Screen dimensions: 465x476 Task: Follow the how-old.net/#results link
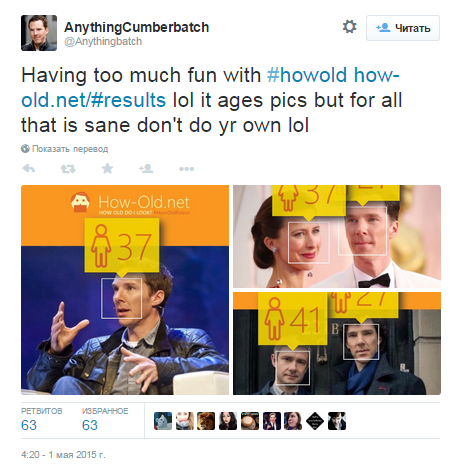coord(210,87)
